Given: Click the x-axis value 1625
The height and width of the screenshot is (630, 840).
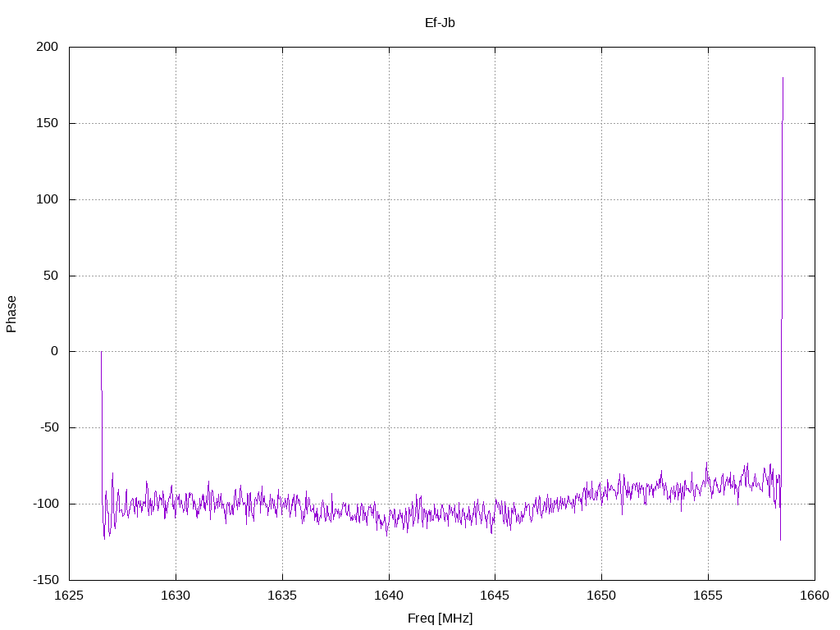Looking at the screenshot, I should coord(69,596).
